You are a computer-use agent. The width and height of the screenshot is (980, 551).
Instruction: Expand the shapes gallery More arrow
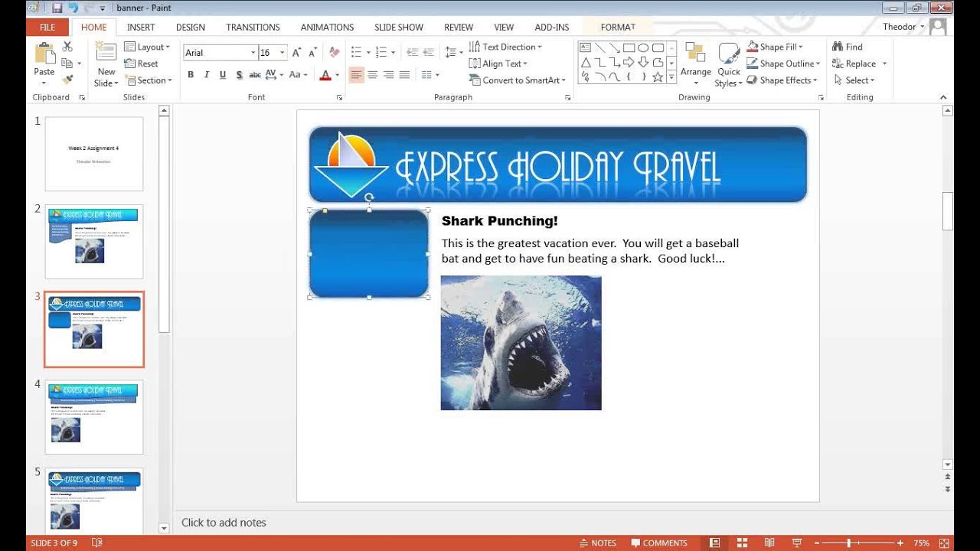click(672, 77)
